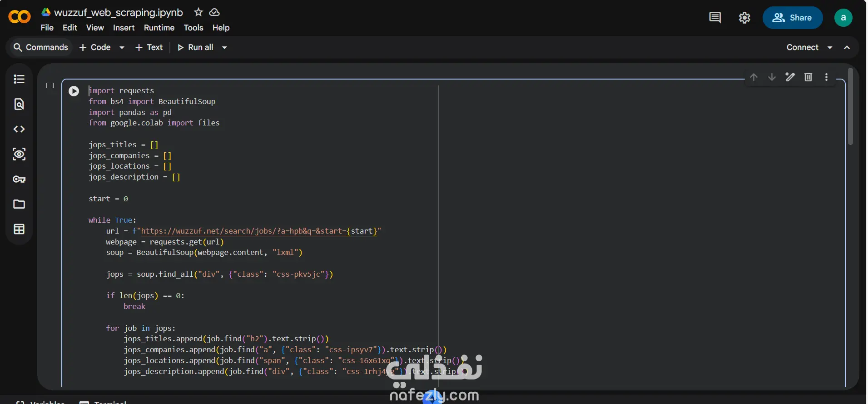Image resolution: width=868 pixels, height=404 pixels.
Task: Open Colab settings gear
Action: (x=744, y=18)
